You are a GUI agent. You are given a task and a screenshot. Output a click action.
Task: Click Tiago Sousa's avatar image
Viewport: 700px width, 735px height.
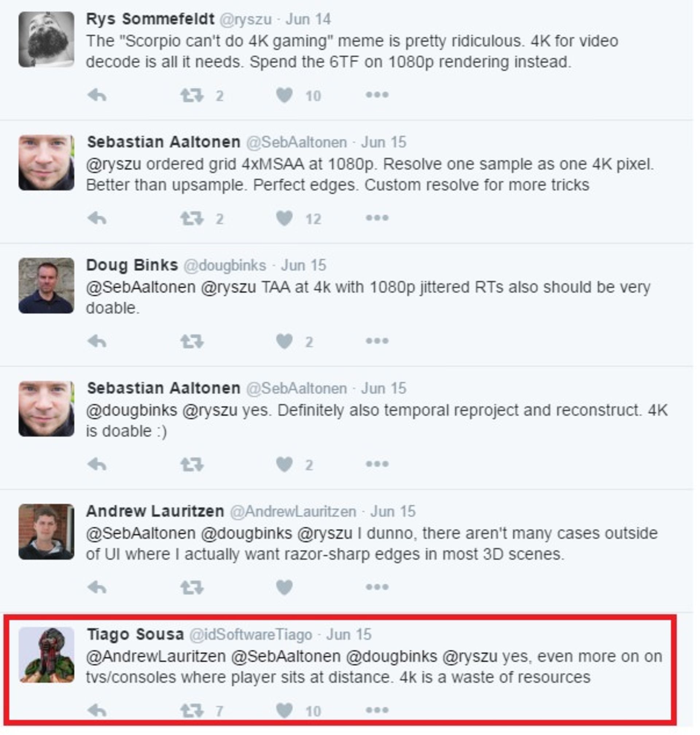[x=46, y=655]
